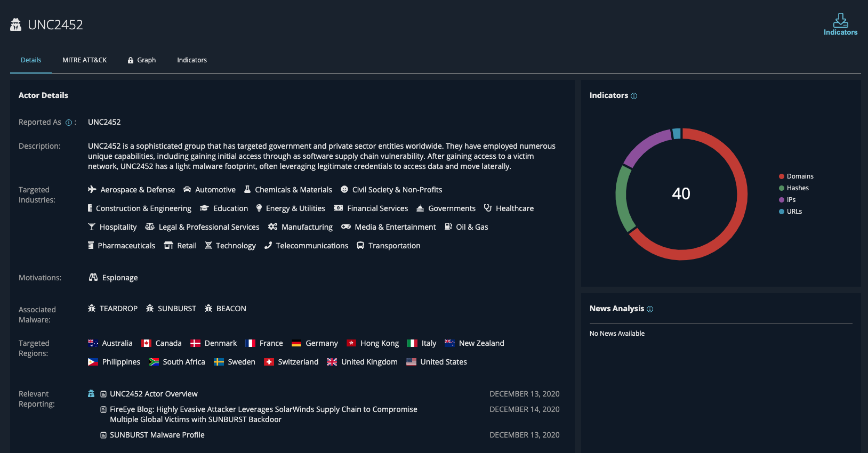Switch to the Details tab

pos(31,60)
